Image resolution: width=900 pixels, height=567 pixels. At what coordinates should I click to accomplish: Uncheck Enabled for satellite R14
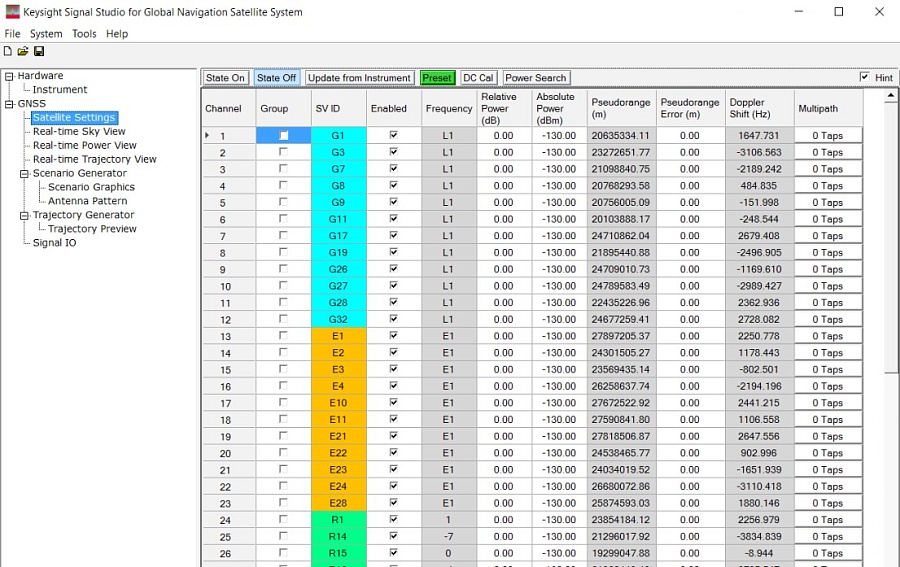click(393, 537)
